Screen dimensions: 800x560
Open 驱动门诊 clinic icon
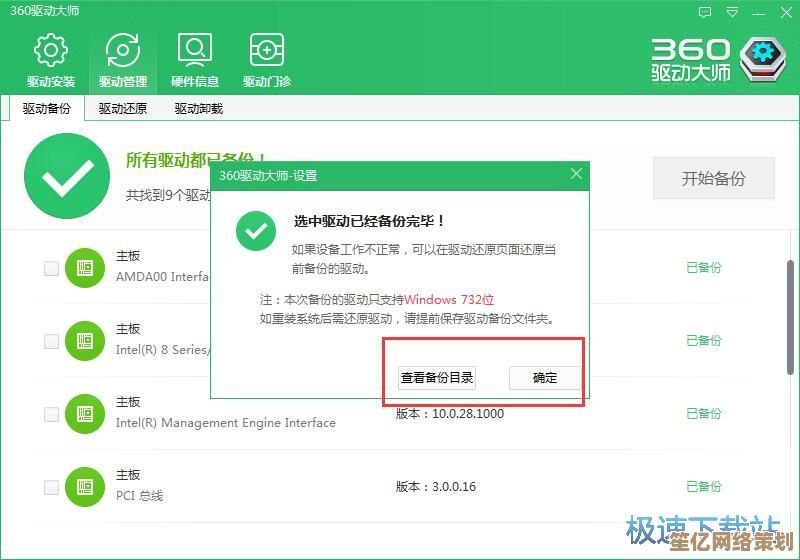coord(266,50)
